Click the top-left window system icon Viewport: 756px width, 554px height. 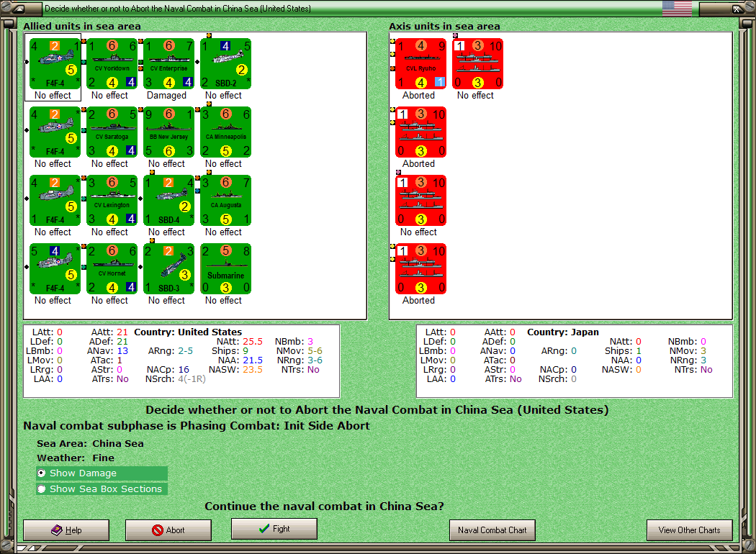[19, 8]
